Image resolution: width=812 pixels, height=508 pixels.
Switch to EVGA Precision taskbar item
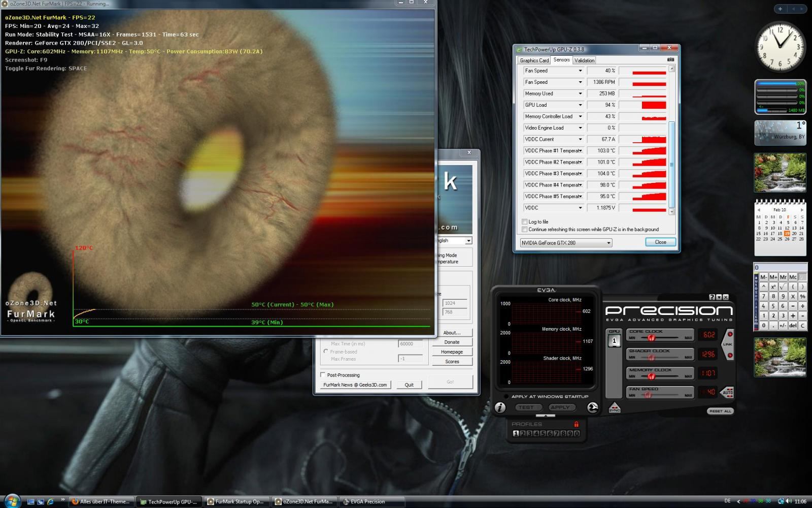371,501
